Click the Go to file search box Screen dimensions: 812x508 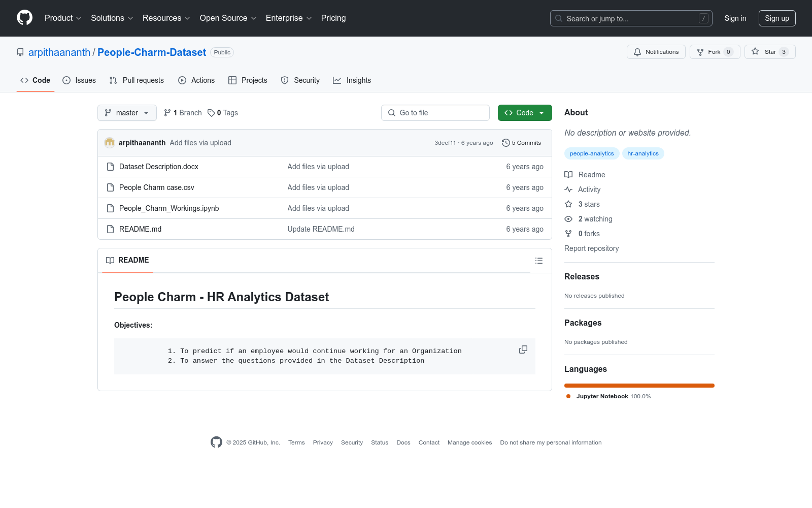(x=435, y=113)
